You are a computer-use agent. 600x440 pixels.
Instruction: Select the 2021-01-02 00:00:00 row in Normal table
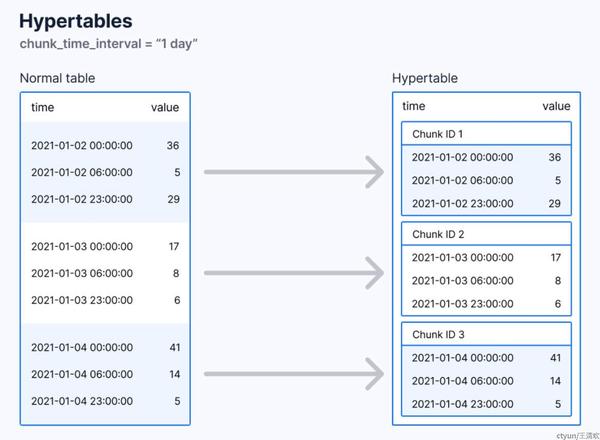(105, 146)
